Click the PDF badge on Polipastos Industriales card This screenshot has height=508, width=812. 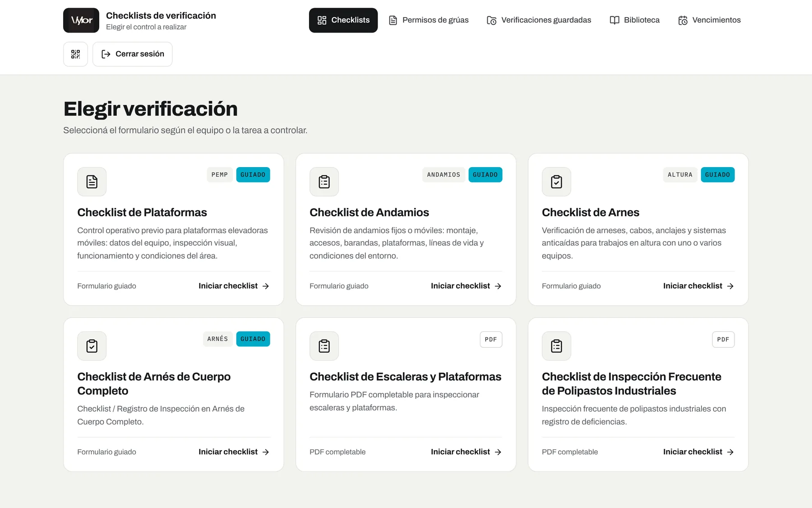(x=723, y=340)
